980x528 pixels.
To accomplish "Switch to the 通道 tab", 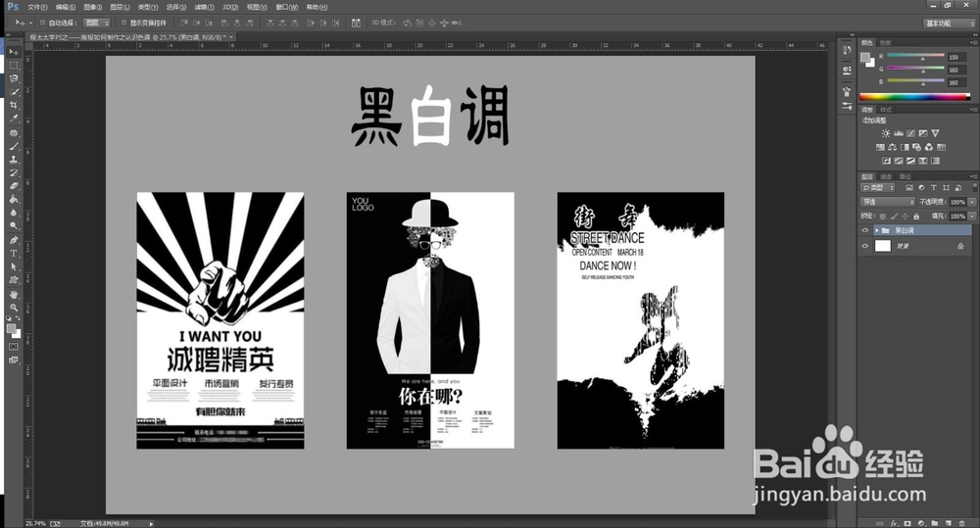I will [886, 177].
